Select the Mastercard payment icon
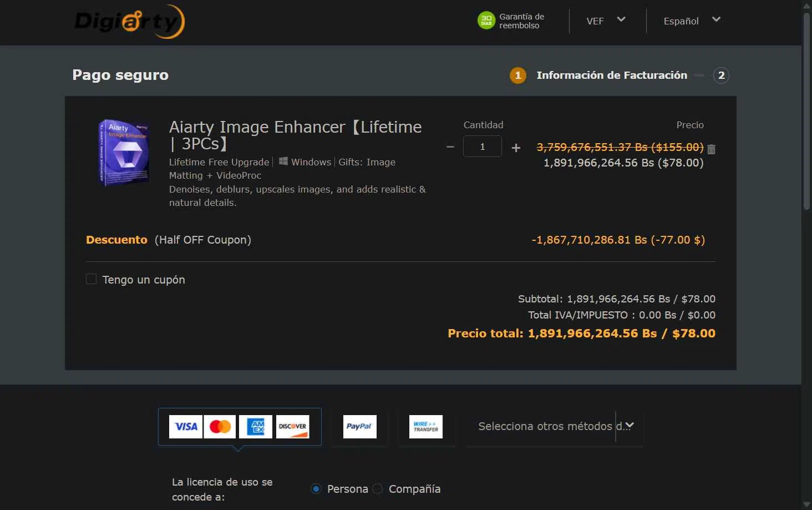 click(x=220, y=427)
